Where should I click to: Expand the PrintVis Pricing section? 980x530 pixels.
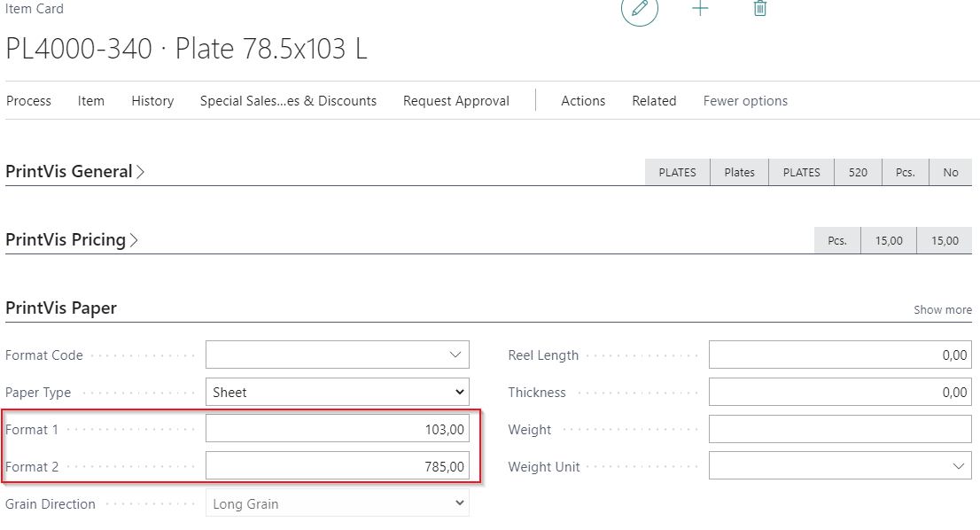(72, 240)
